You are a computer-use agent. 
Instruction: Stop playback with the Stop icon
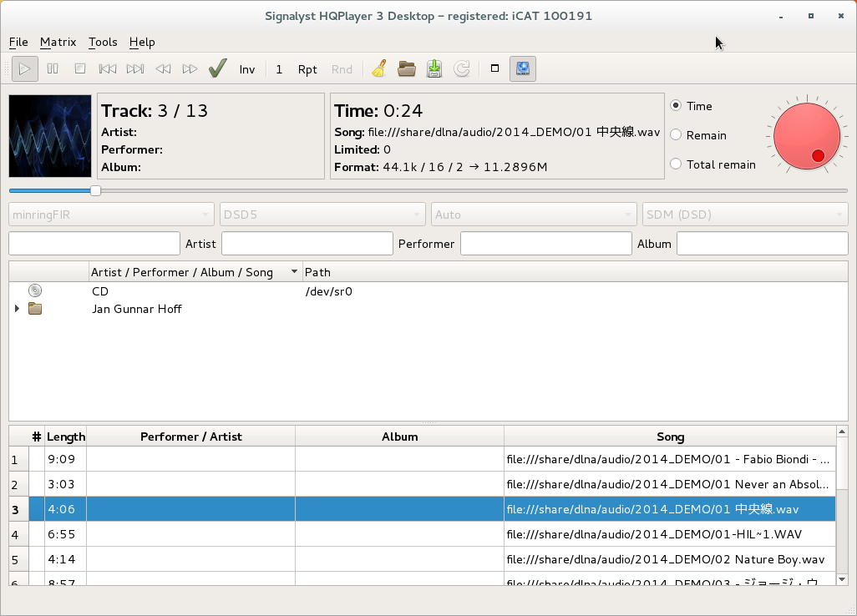[80, 68]
